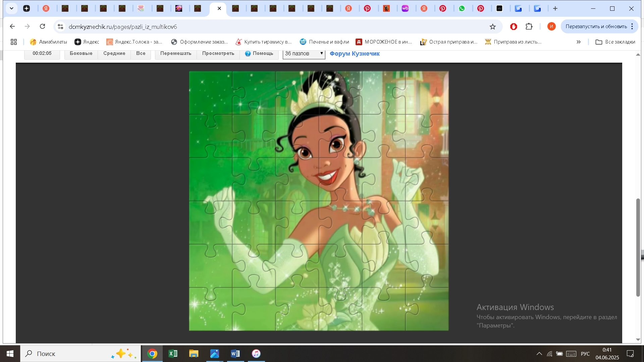Open a new browser tab with plus

[x=555, y=8]
